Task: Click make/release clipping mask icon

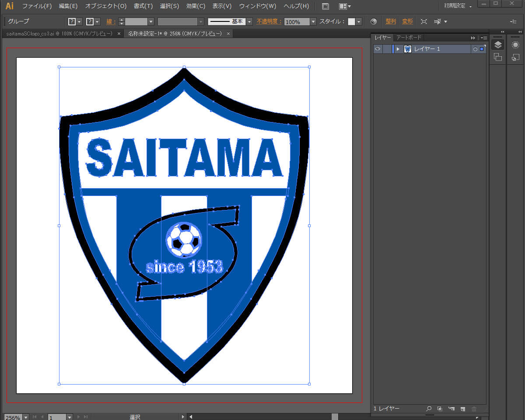Action: [x=440, y=409]
